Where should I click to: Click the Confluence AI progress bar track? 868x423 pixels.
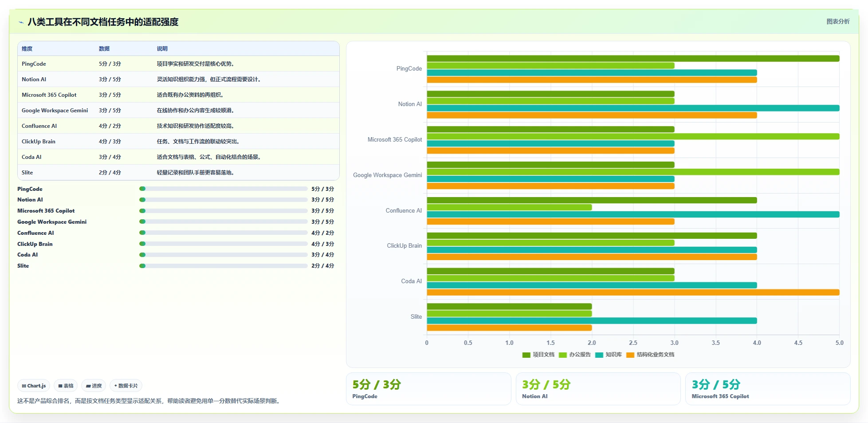(x=224, y=233)
